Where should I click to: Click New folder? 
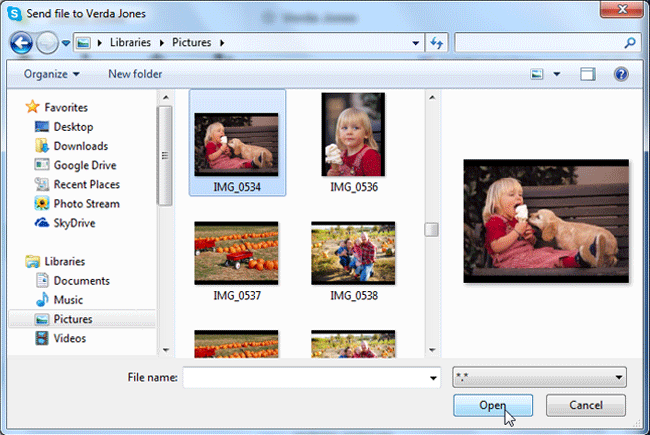coord(135,74)
